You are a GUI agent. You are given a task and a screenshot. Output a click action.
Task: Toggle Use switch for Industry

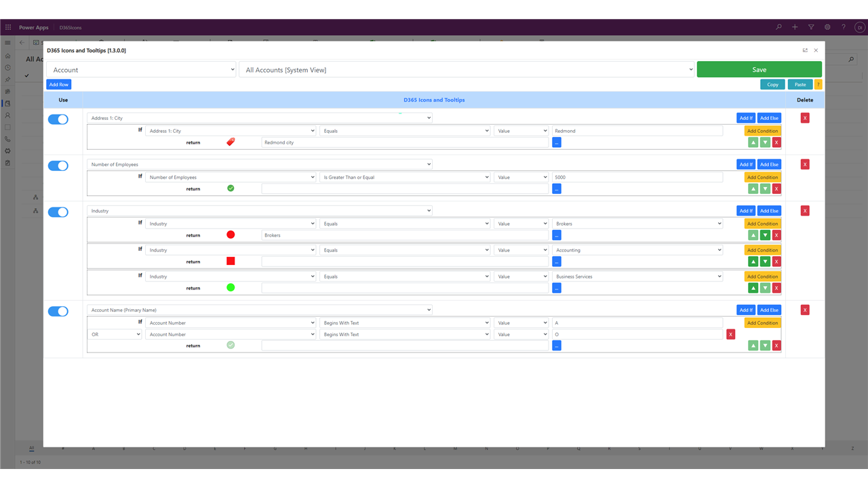tap(58, 212)
